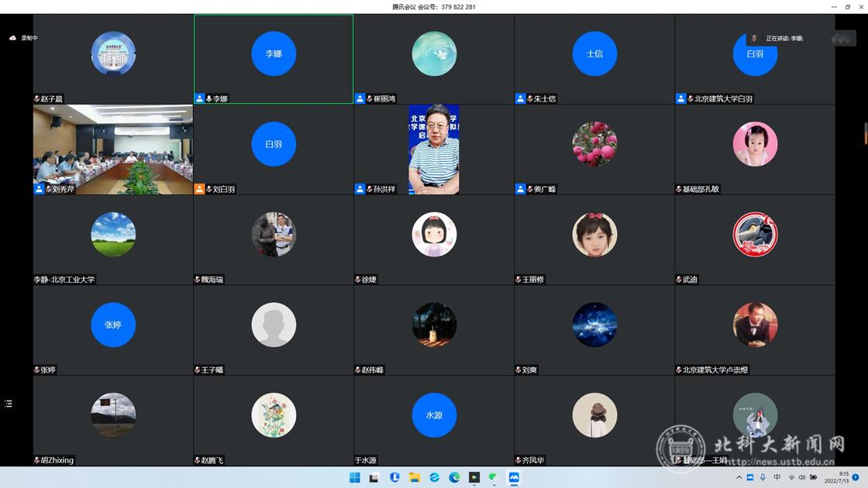Viewport: 868px width, 488px height.
Task: Click the name label 李静-北京工业大学
Action: (x=64, y=280)
